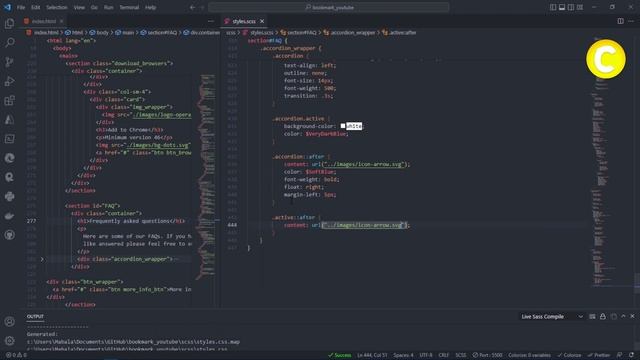The width and height of the screenshot is (640, 360).
Task: Open more actions for index.html editor group
Action: [x=211, y=21]
